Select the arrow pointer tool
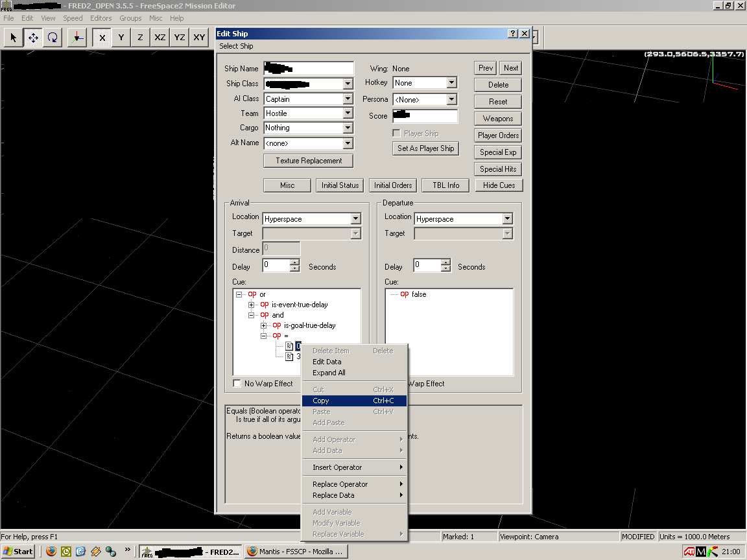Image resolution: width=747 pixels, height=560 pixels. 14,37
